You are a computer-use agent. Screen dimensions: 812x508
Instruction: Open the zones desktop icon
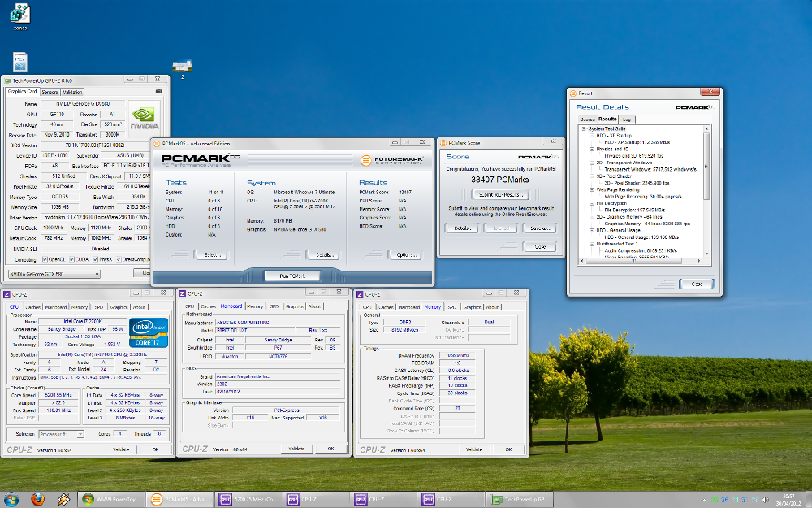click(20, 16)
